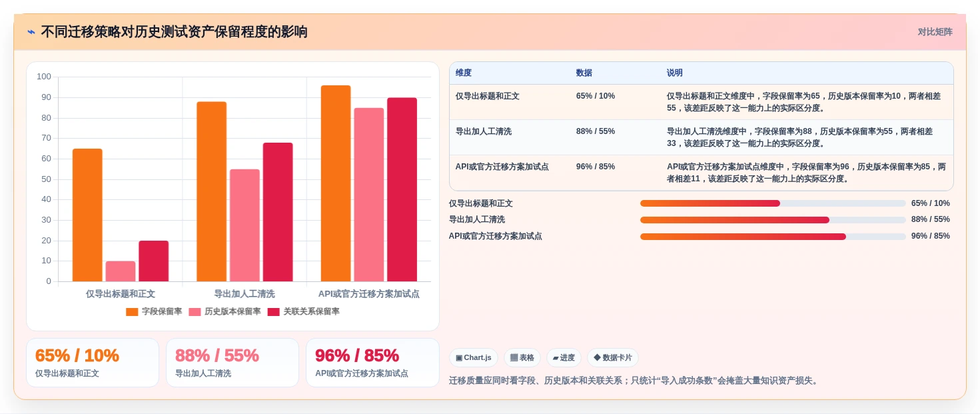The width and height of the screenshot is (980, 414).
Task: Click y-axis tick label 100
Action: (44, 77)
